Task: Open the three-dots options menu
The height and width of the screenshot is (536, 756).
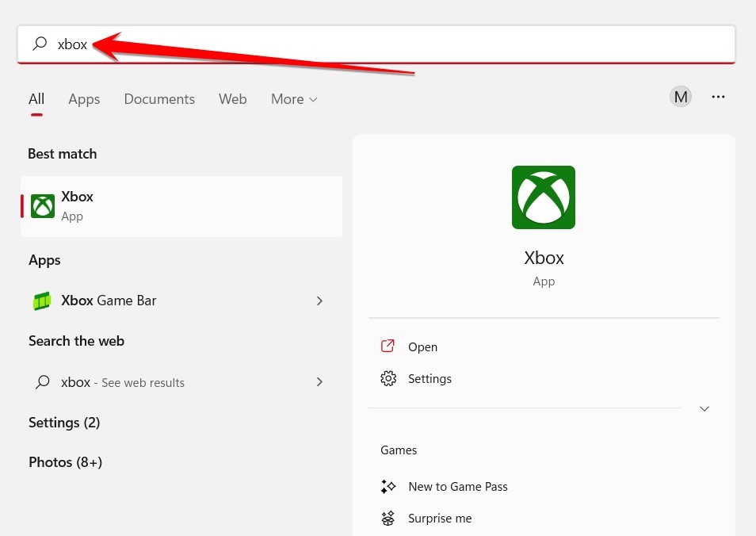Action: coord(718,97)
